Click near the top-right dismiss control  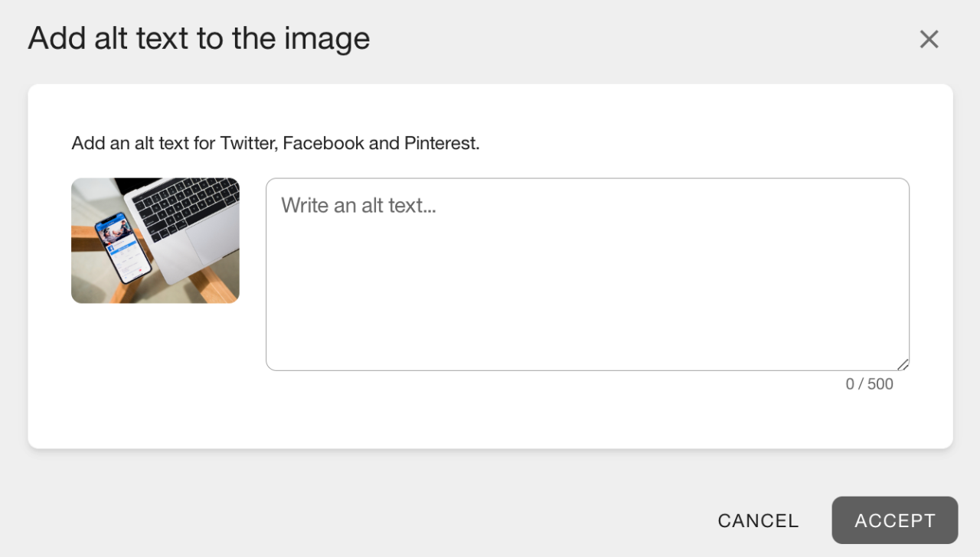(x=929, y=38)
